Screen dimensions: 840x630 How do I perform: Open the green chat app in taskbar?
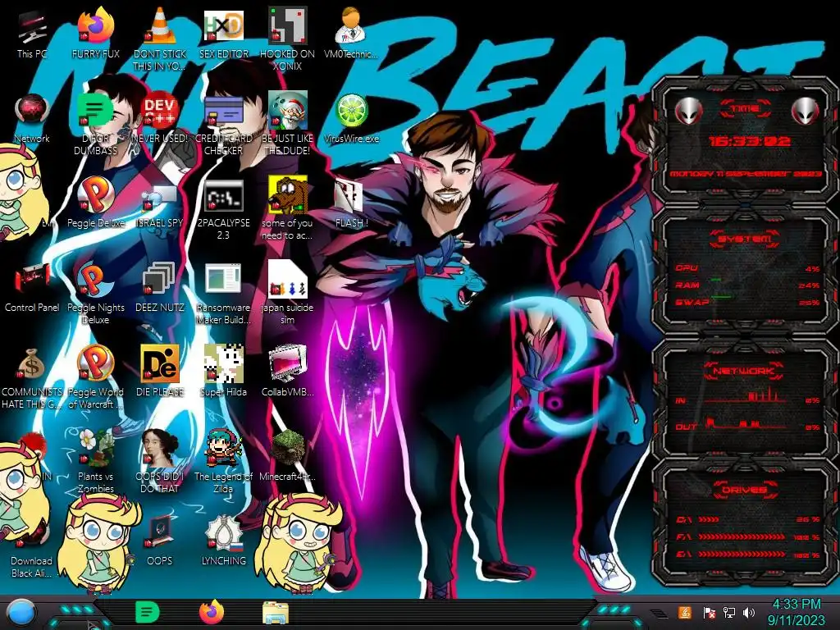[148, 612]
